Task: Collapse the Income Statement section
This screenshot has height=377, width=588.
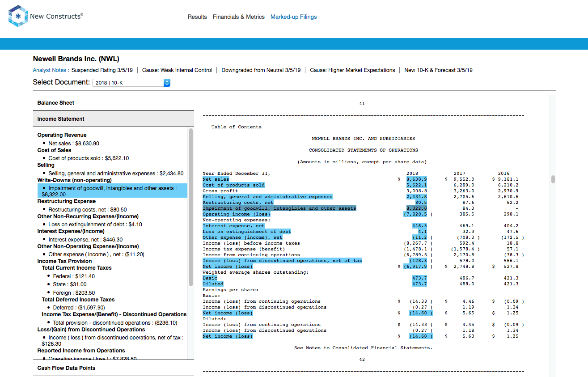Action: coord(114,119)
